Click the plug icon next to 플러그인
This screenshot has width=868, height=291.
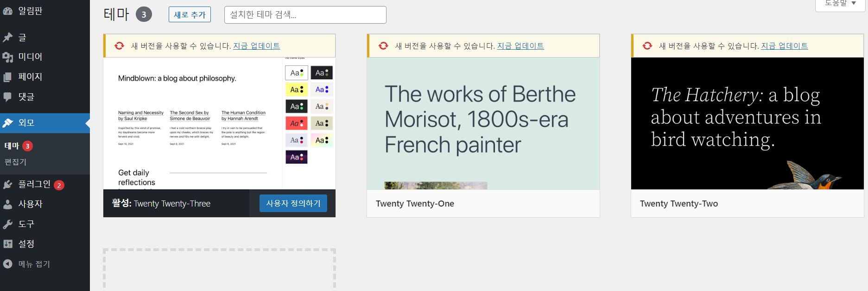point(8,185)
